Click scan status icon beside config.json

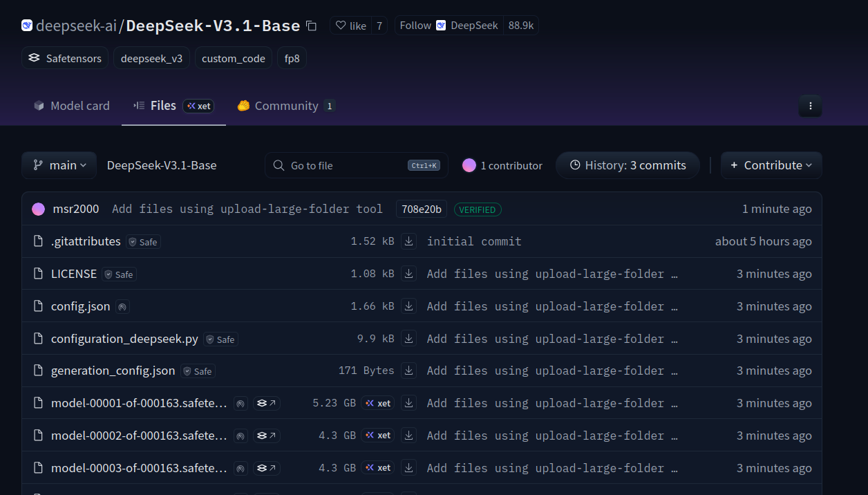pos(122,306)
